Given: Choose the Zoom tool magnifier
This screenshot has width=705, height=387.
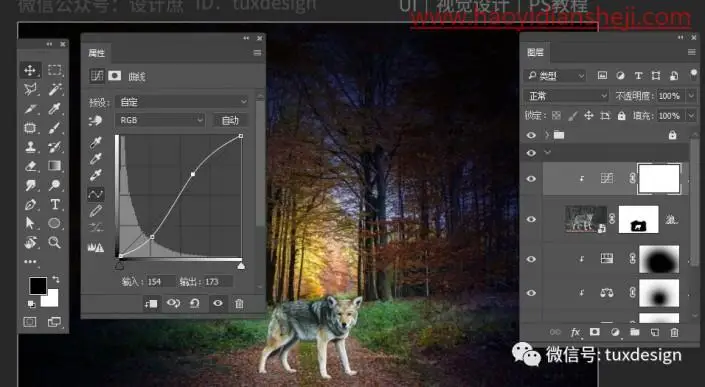Looking at the screenshot, I should click(x=54, y=243).
